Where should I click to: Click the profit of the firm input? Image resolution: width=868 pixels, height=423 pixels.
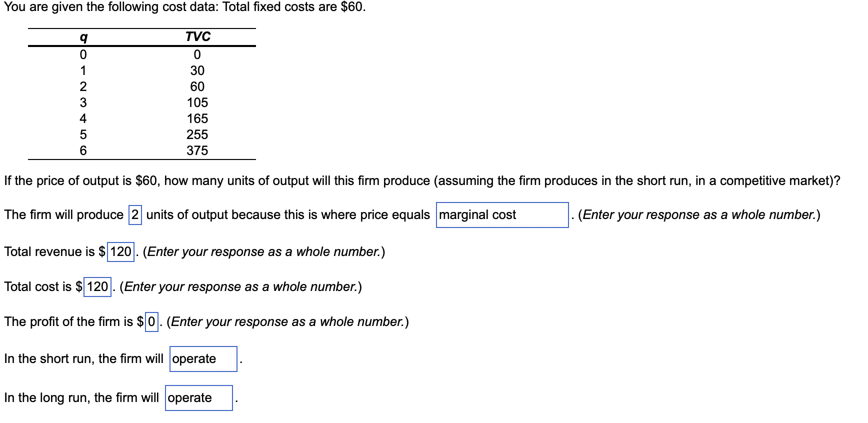click(151, 321)
